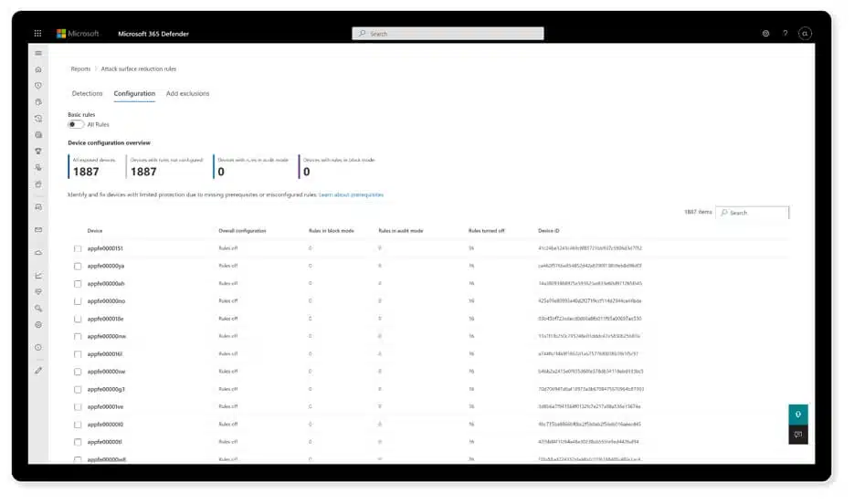Check the box beside appfe000016l
This screenshot has height=504, width=854.
[x=78, y=354]
